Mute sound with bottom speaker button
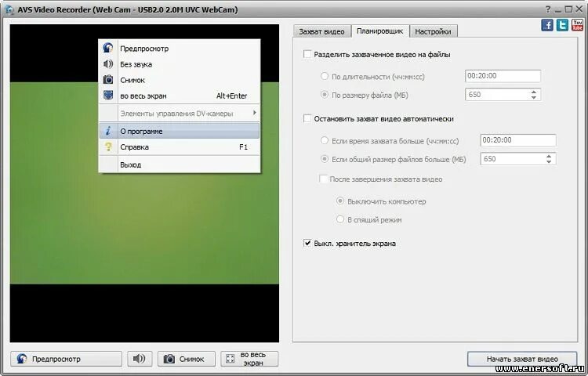 [x=140, y=359]
